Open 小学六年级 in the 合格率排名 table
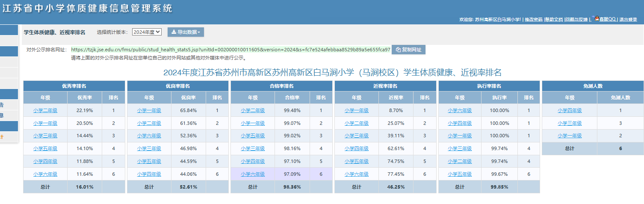 253,174
